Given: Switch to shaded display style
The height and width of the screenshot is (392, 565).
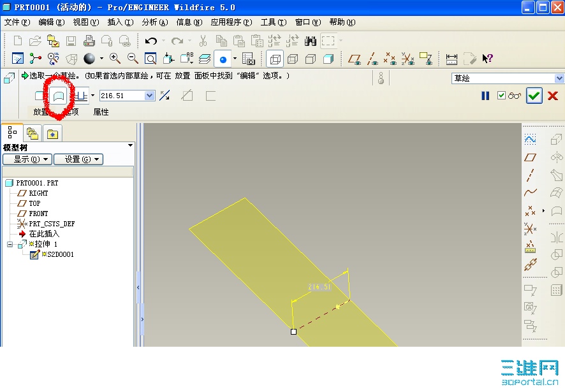Looking at the screenshot, I should (328, 59).
